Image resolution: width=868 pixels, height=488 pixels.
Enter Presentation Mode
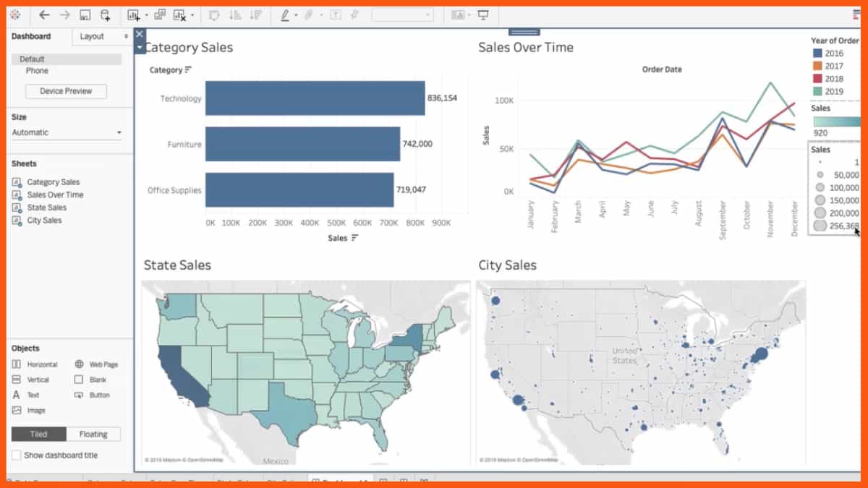[x=482, y=14]
